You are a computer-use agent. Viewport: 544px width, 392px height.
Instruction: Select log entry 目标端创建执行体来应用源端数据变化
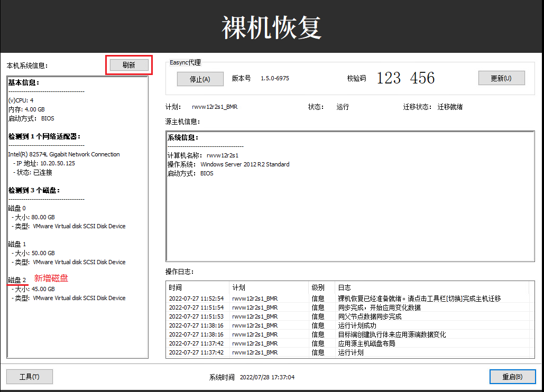click(x=392, y=334)
